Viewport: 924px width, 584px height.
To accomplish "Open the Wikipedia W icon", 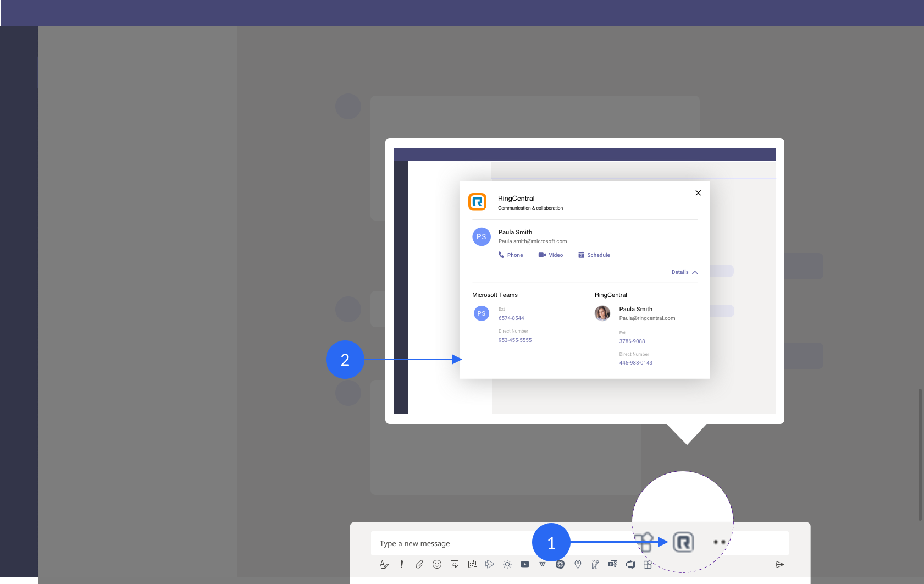I will 543,564.
